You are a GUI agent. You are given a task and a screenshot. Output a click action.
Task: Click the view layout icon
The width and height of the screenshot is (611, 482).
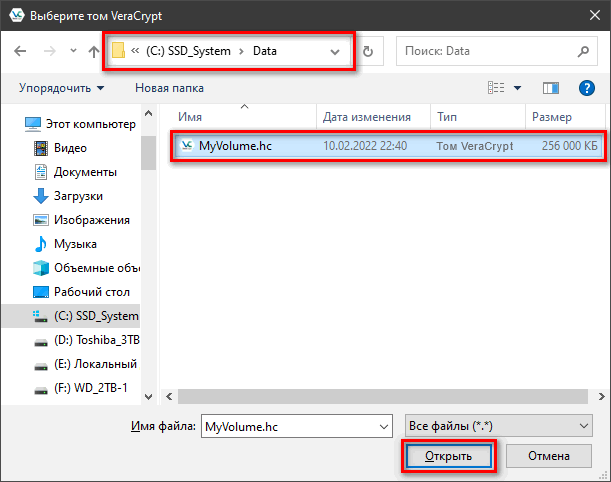click(497, 88)
